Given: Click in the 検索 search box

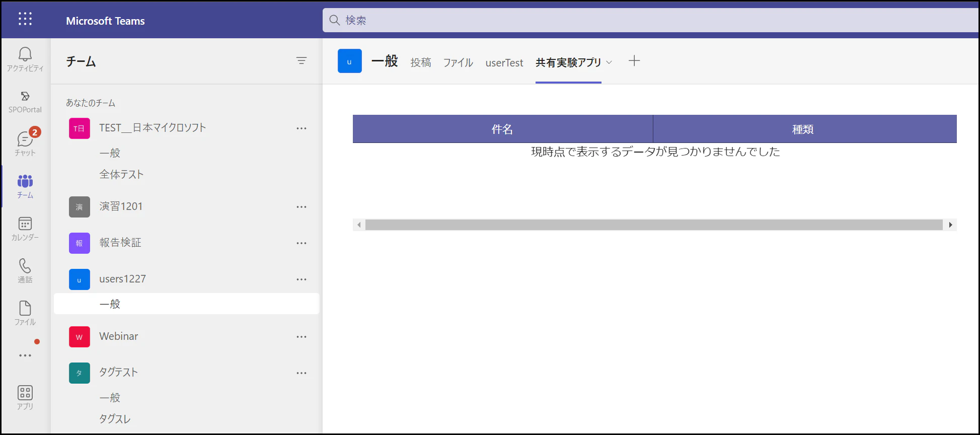Looking at the screenshot, I should tap(650, 20).
